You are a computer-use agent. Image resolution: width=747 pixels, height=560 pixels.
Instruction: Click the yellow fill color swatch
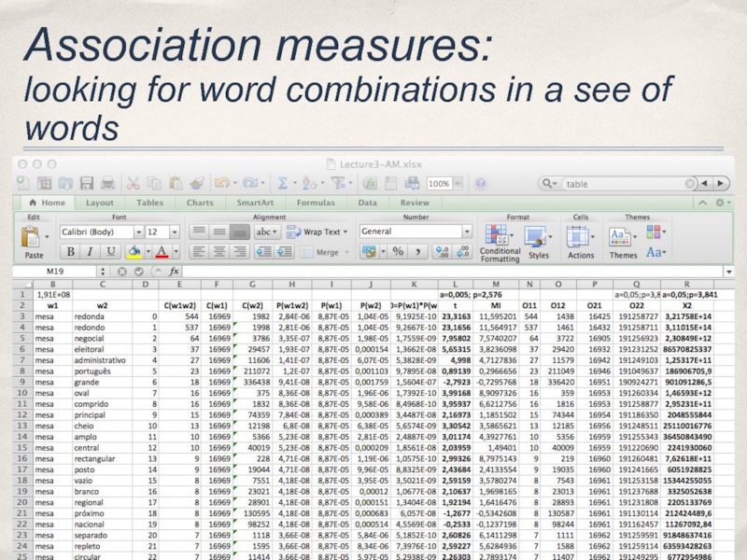[134, 252]
